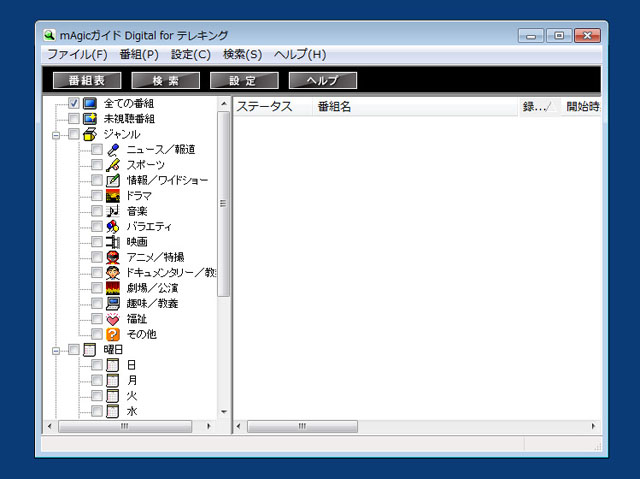640x479 pixels.
Task: Check the 映画 checkbox
Action: click(x=97, y=242)
